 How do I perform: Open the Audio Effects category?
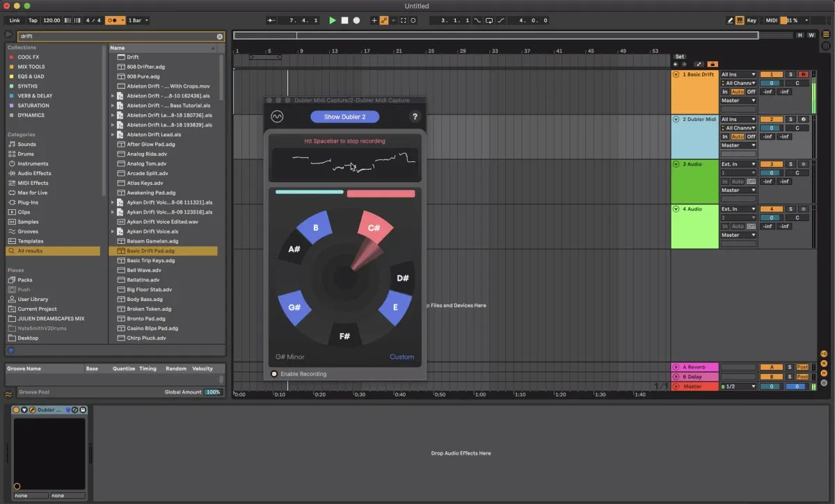click(34, 173)
